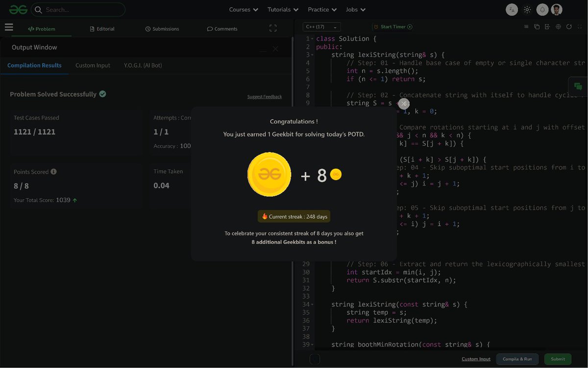Open the C++ (17) language selector

pyautogui.click(x=322, y=27)
